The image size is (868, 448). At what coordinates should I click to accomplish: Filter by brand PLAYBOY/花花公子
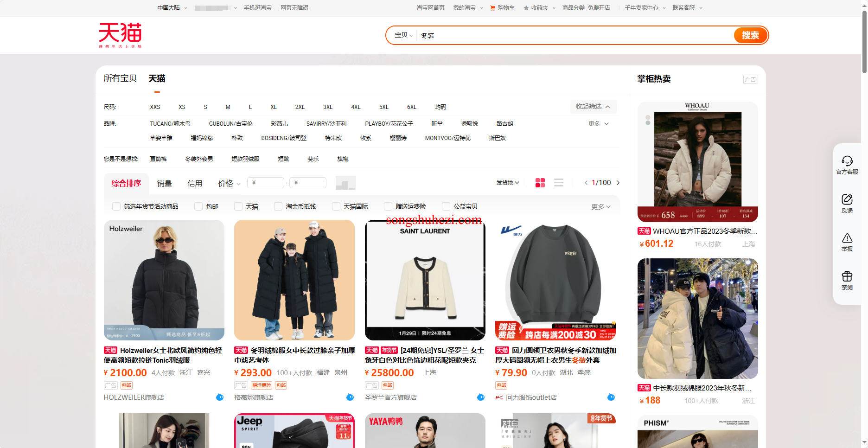[x=389, y=124]
